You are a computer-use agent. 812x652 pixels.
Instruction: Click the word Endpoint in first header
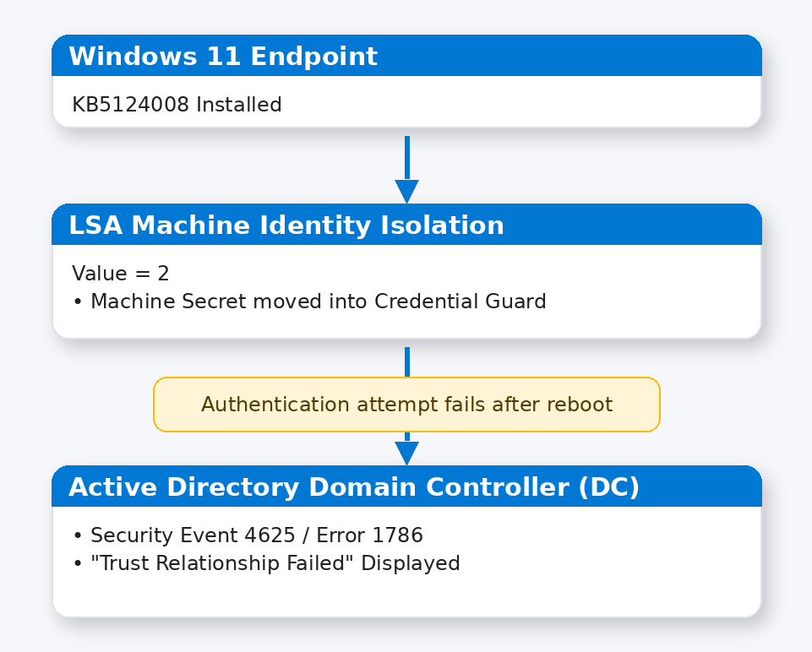pyautogui.click(x=313, y=56)
